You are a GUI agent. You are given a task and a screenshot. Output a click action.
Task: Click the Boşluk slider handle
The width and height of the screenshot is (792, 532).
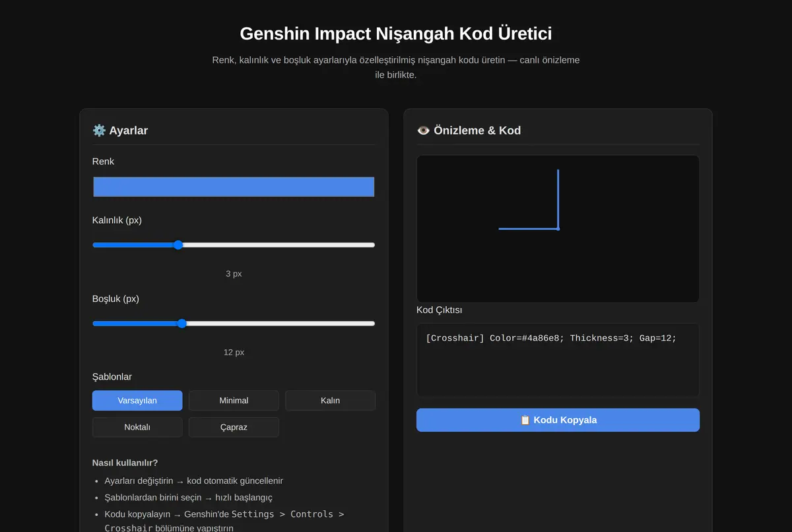click(x=182, y=323)
